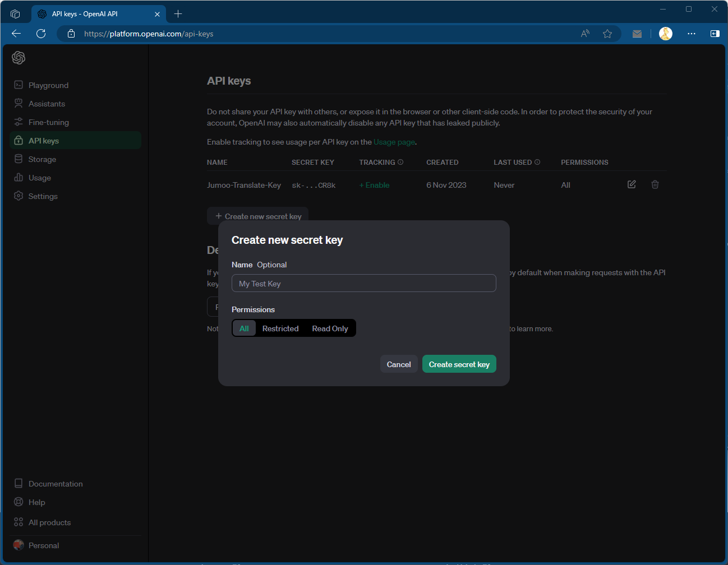Click the trash icon for Jumoo-Translate-Key
Screen dimensions: 728x565
click(655, 184)
